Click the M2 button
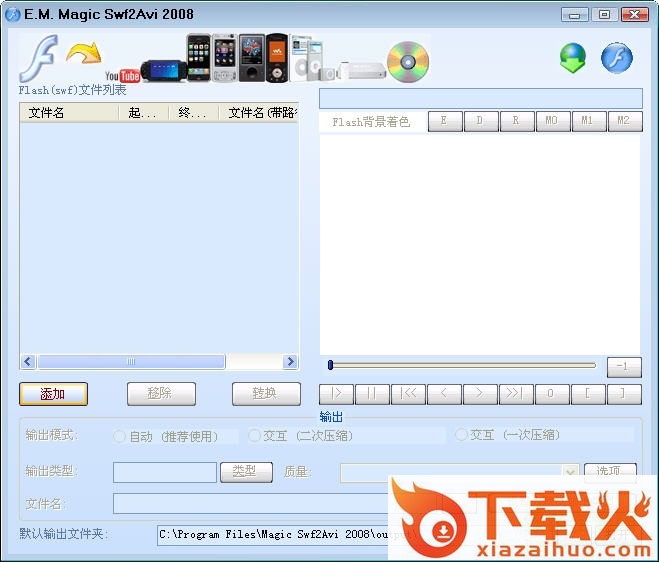This screenshot has height=562, width=659. 625,121
